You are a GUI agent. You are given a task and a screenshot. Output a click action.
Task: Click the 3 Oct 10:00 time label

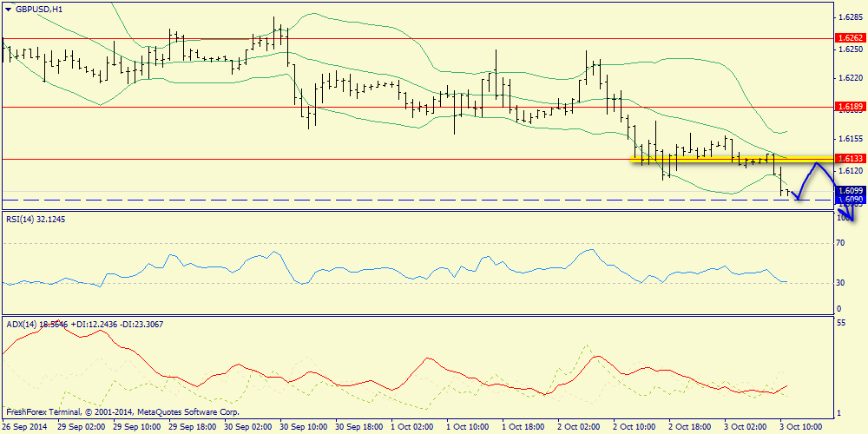tap(801, 427)
